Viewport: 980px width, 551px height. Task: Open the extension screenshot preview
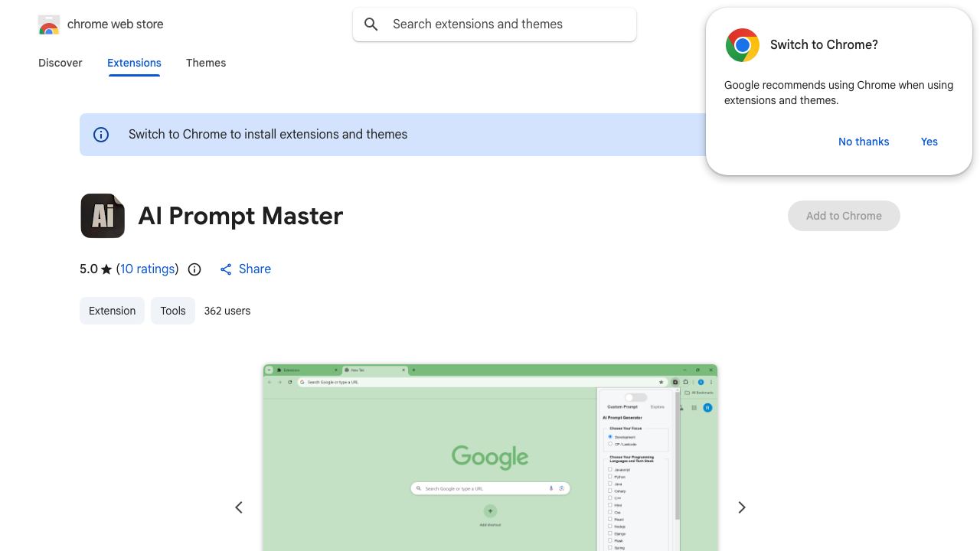490,458
